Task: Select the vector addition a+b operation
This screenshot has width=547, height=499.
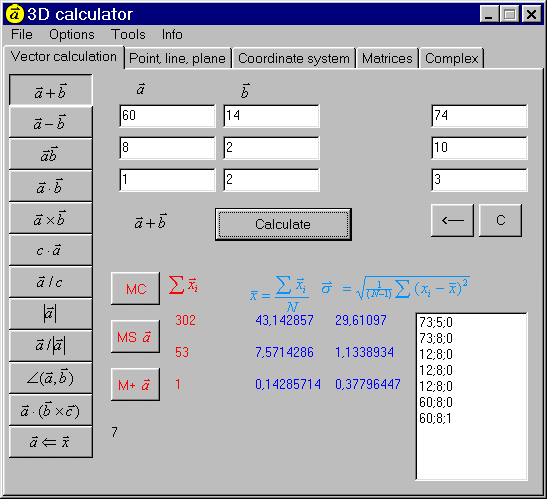Action: (x=51, y=90)
